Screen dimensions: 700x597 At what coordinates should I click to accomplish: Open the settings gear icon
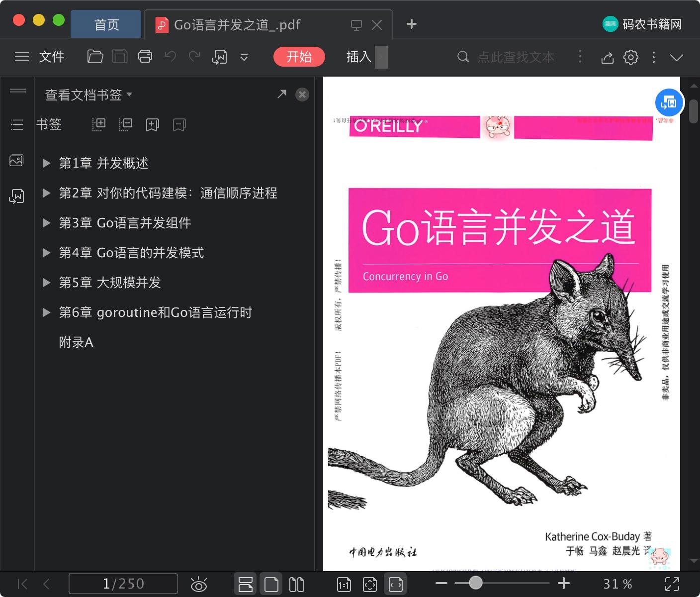[x=631, y=57]
